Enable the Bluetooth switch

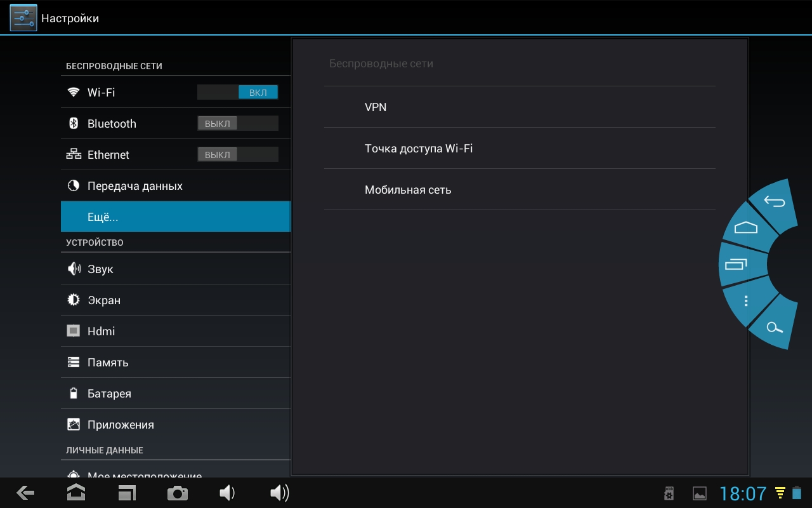click(x=238, y=124)
